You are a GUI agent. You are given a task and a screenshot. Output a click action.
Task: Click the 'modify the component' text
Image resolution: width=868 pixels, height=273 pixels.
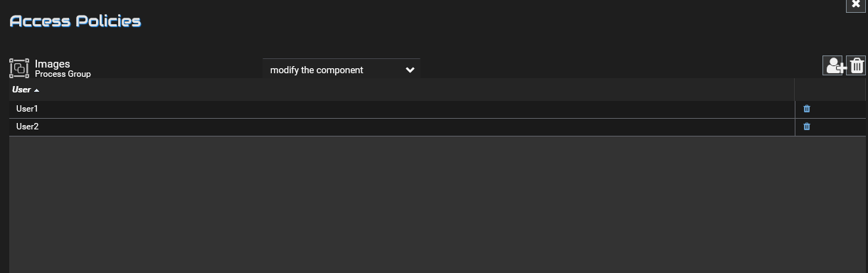click(317, 70)
